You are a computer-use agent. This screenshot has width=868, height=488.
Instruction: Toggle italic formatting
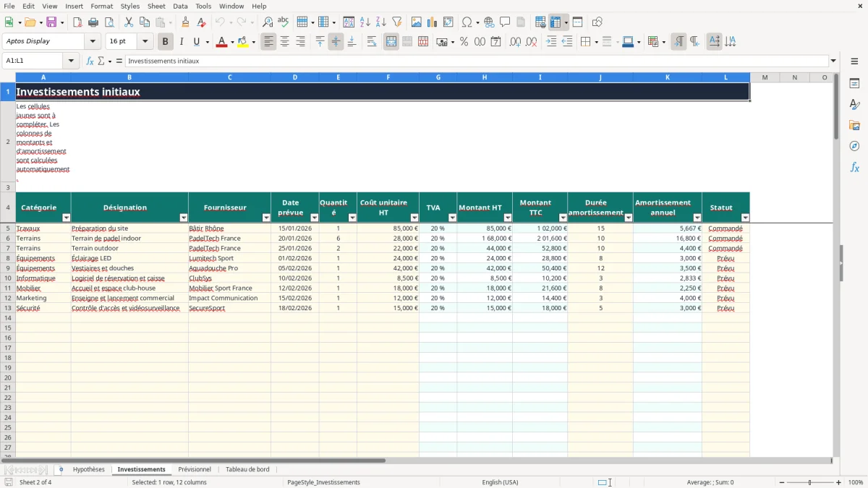(x=181, y=42)
